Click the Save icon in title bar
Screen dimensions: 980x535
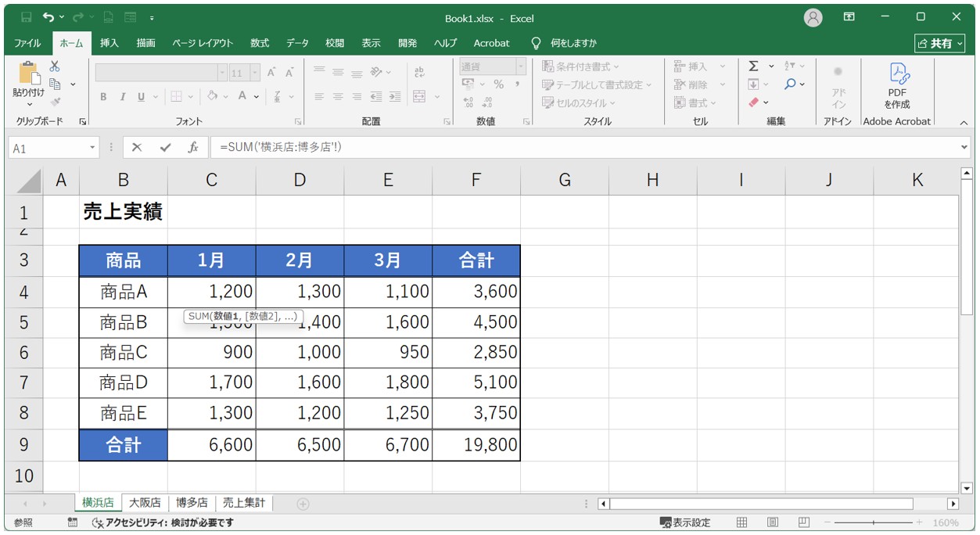coord(27,17)
